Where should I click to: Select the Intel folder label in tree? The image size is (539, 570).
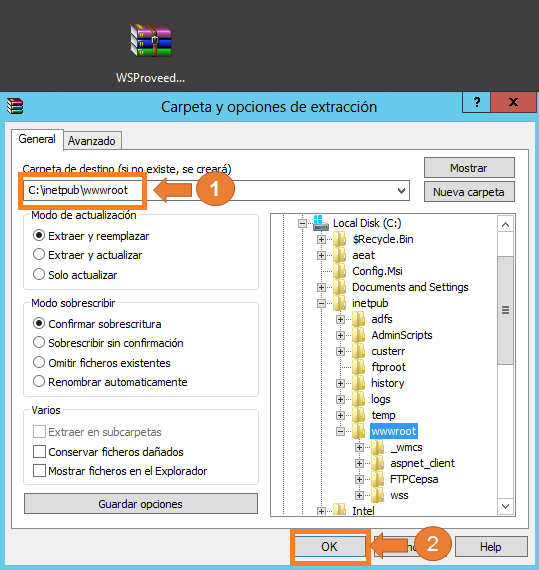[x=363, y=511]
